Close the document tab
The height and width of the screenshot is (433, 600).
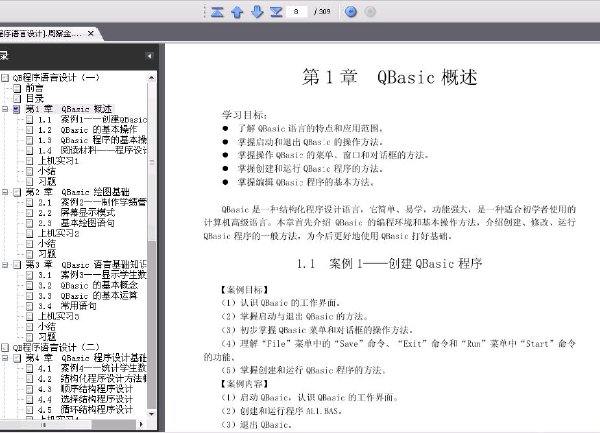91,34
